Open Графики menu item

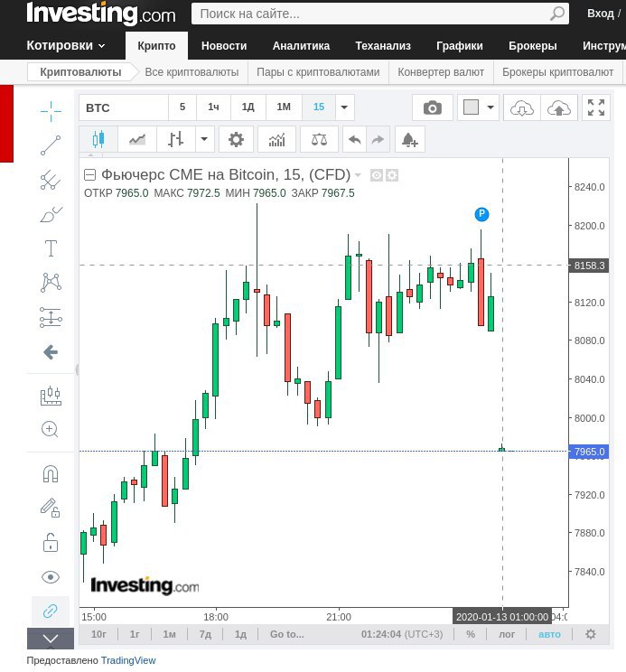(x=460, y=45)
